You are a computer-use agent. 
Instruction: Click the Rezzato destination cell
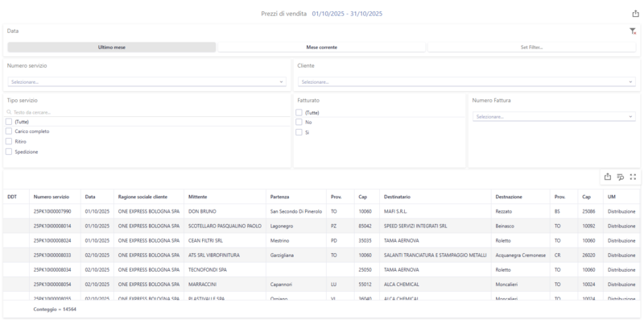(x=520, y=211)
